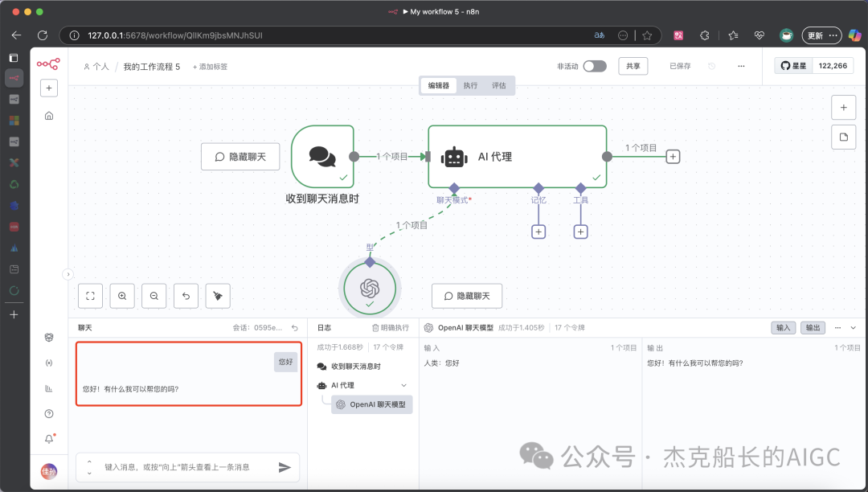Switch to the 编辑器 tab

pyautogui.click(x=439, y=85)
